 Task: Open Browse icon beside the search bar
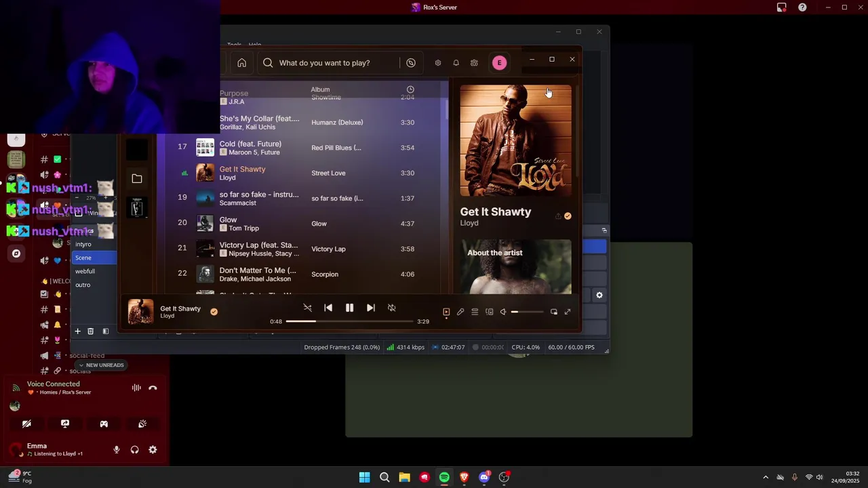411,62
